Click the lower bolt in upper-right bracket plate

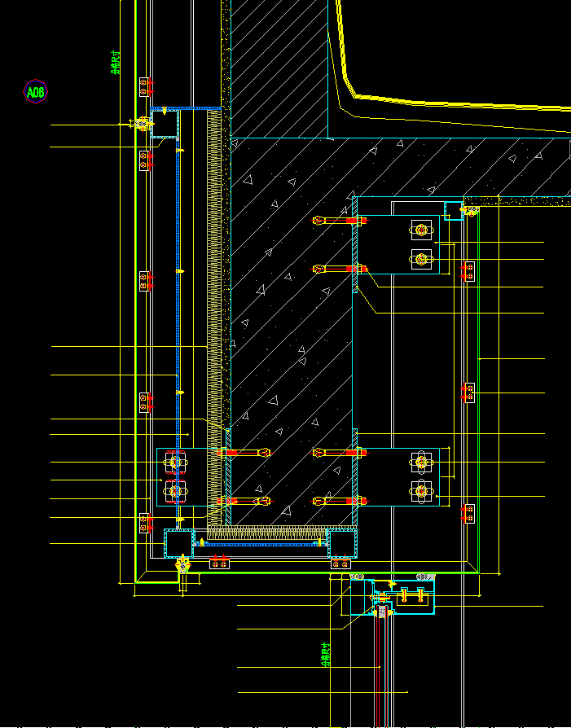[421, 259]
